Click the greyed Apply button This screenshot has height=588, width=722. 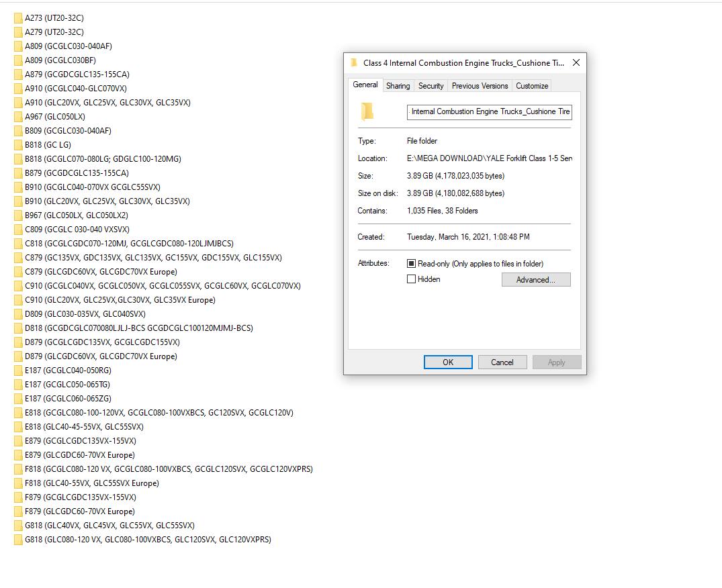(x=557, y=362)
